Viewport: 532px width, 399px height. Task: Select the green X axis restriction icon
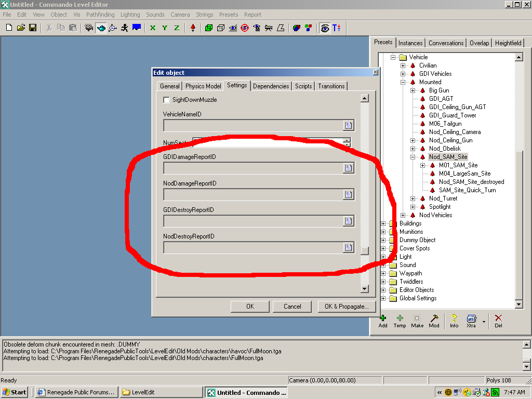point(153,28)
